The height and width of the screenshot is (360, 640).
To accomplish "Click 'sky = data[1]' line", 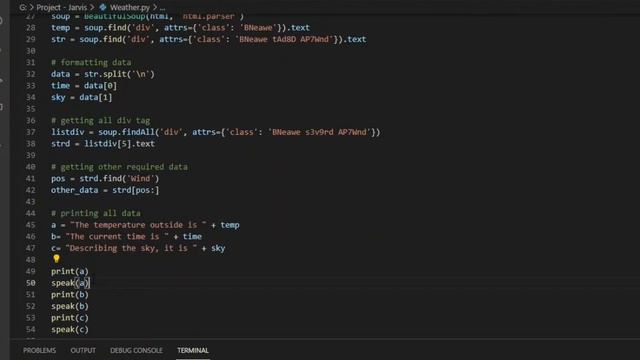I will click(82, 98).
